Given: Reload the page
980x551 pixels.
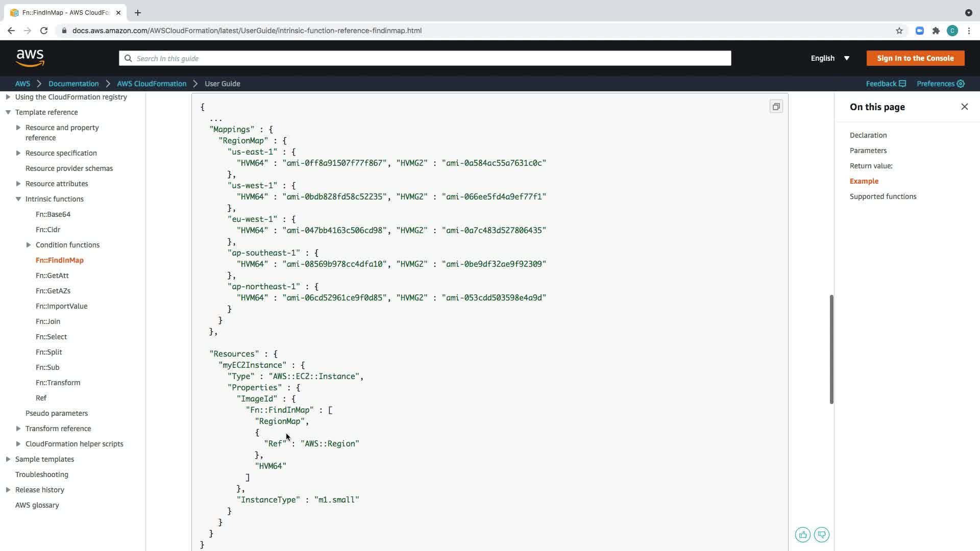Looking at the screenshot, I should (44, 31).
